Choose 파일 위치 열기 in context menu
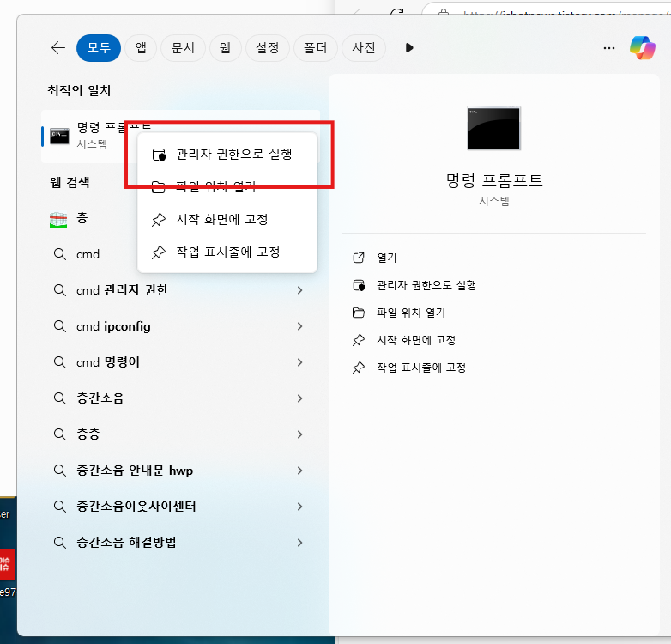 (x=227, y=186)
